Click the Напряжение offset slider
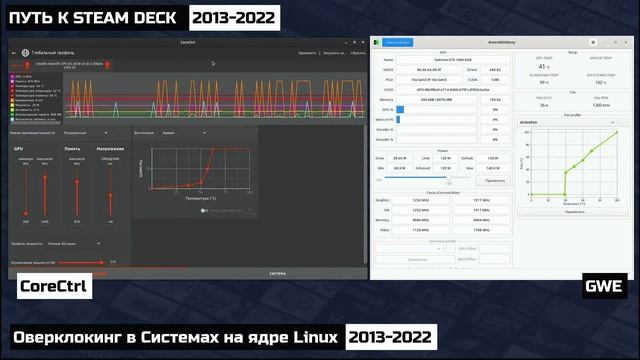The image size is (640, 360). [x=110, y=191]
